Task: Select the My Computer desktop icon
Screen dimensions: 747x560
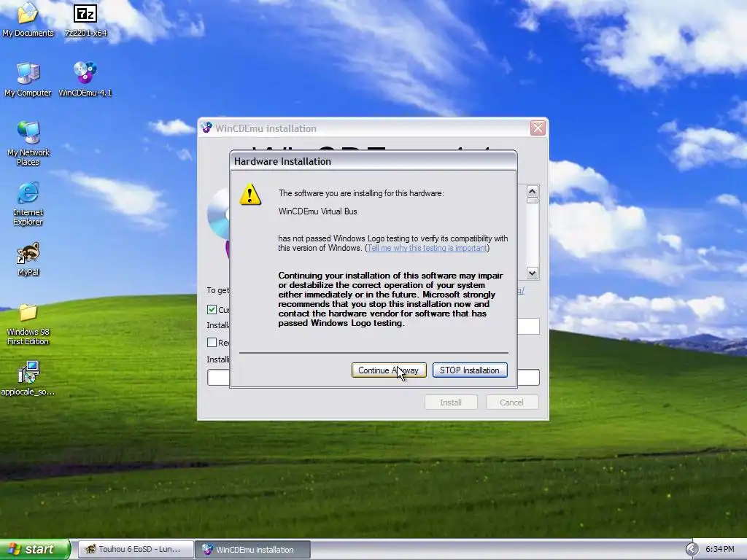Action: tap(28, 79)
